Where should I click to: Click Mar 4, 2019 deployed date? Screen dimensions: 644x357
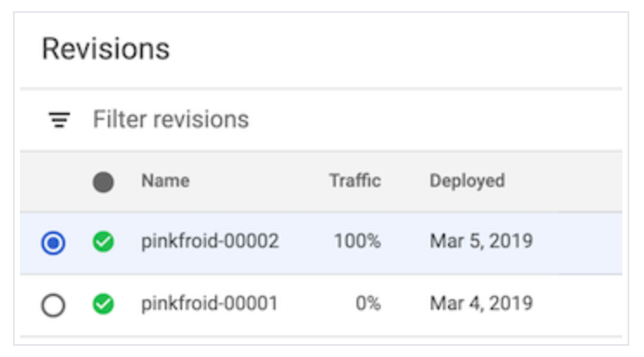(x=481, y=304)
